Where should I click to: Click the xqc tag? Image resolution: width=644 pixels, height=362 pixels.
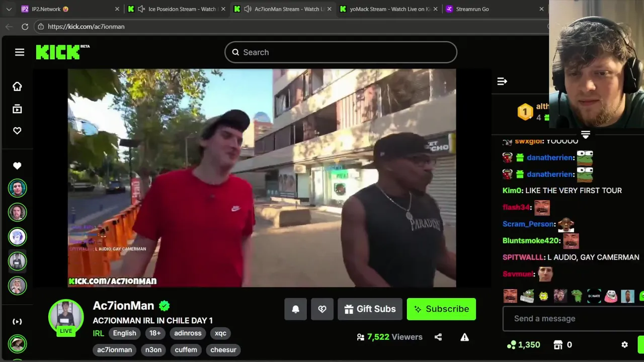pos(220,333)
